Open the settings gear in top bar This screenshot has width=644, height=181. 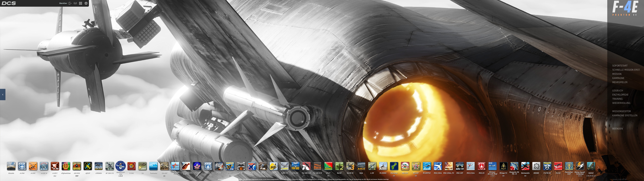click(86, 3)
